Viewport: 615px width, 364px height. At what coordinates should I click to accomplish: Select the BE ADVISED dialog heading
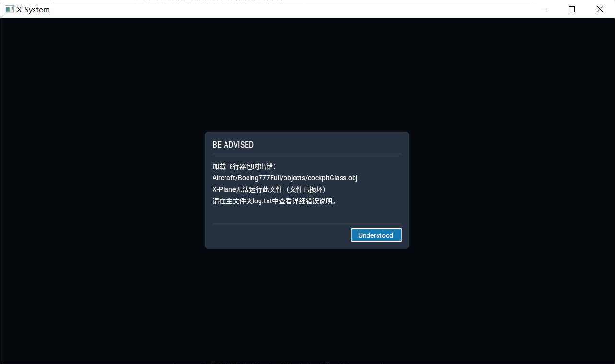pyautogui.click(x=233, y=145)
